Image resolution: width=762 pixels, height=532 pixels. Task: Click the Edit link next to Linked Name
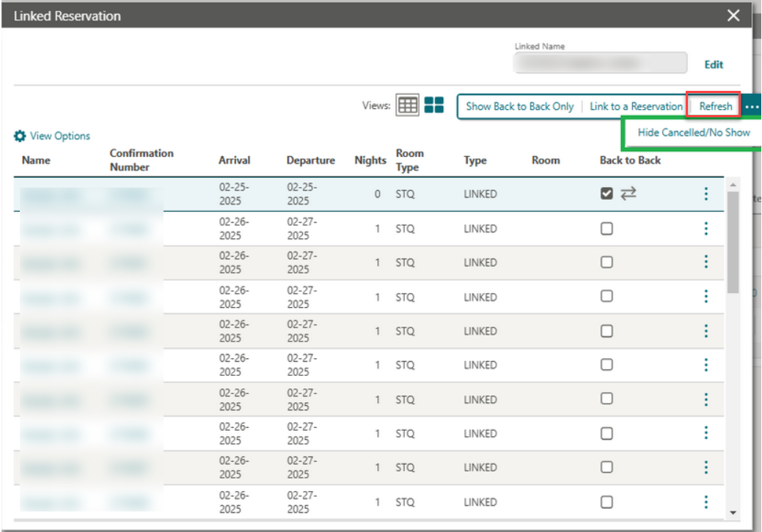point(714,64)
